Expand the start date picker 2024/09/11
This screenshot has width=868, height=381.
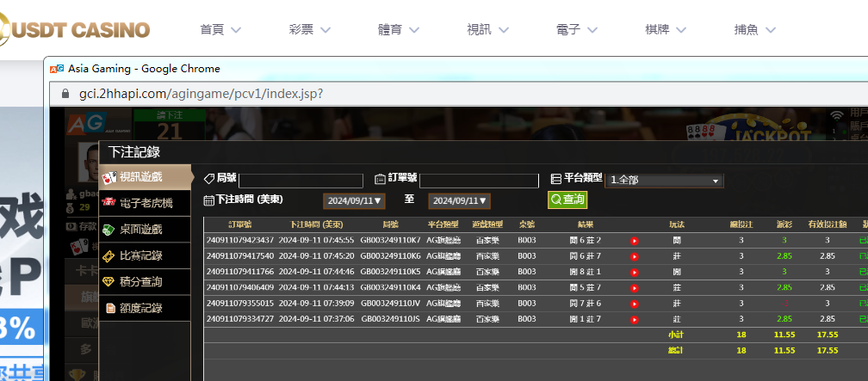354,200
